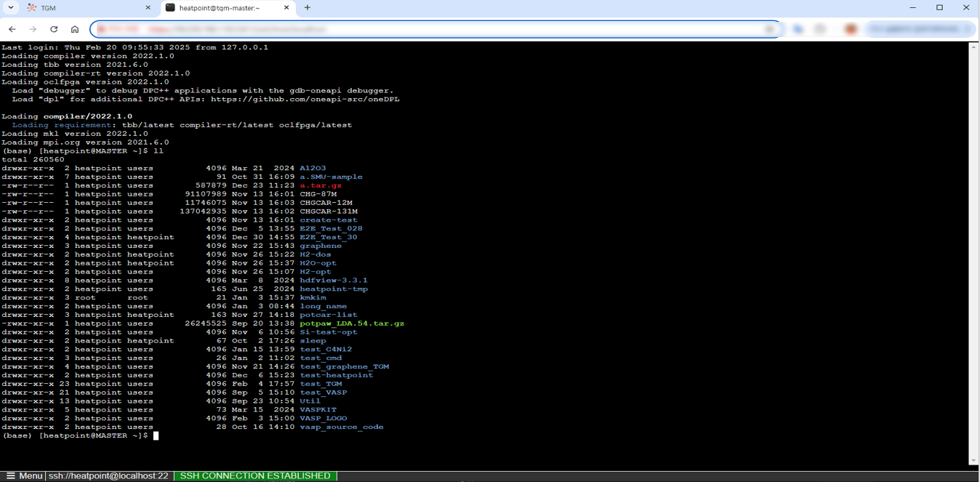Open the hamburger Menu in status bar

click(24, 475)
